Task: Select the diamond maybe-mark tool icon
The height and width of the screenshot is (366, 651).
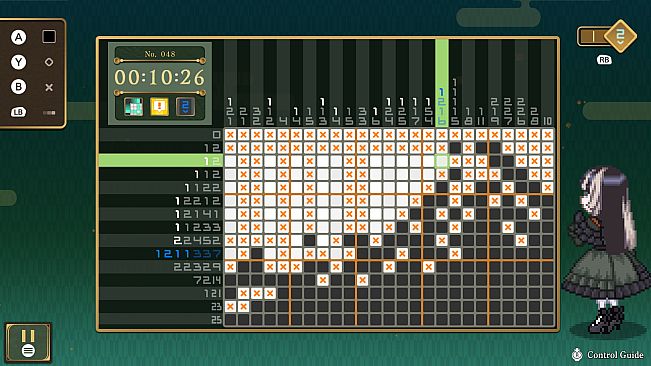Action: [x=49, y=62]
